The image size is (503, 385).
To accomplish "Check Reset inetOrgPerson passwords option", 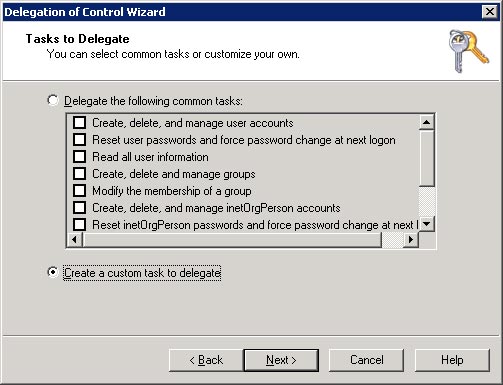I will click(x=79, y=225).
